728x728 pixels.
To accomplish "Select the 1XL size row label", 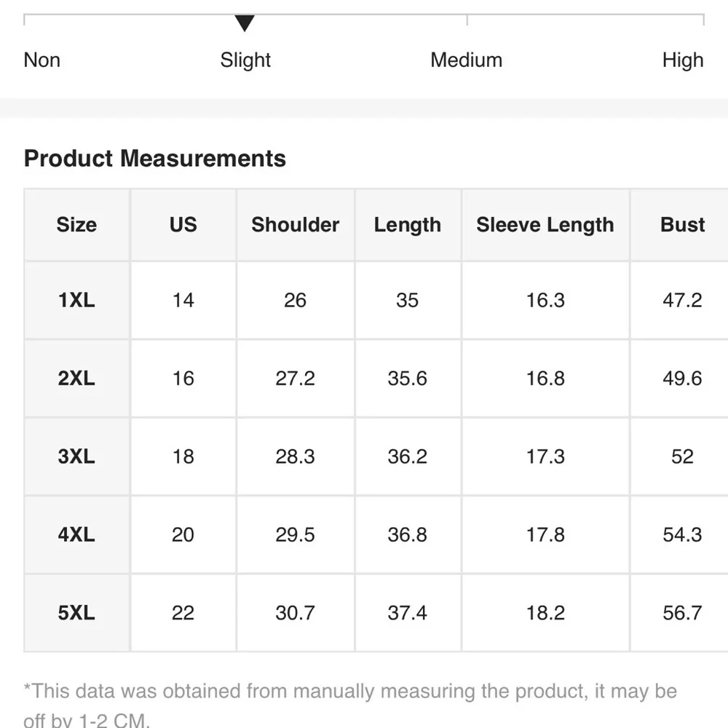I will pos(76,300).
